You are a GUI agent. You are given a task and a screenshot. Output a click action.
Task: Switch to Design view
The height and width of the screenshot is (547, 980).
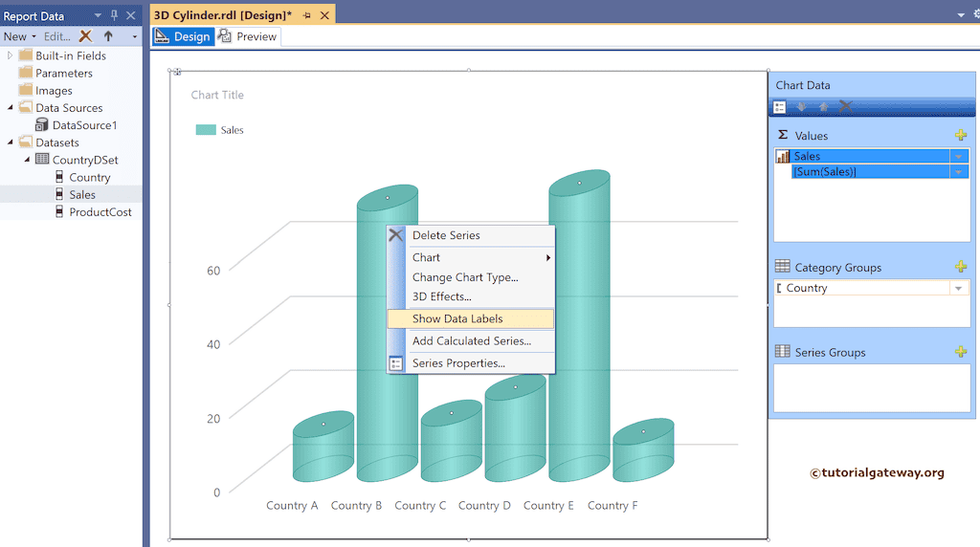pyautogui.click(x=183, y=36)
